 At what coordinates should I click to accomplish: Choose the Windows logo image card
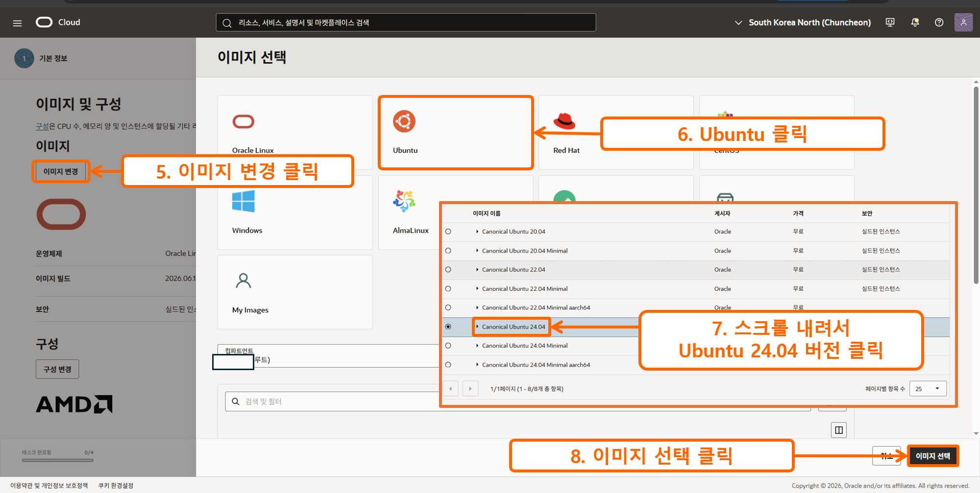click(x=244, y=201)
